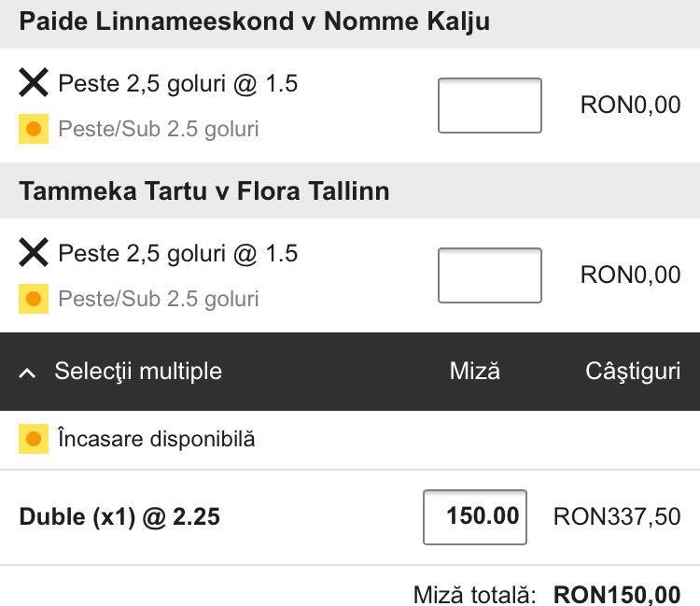Click second Peste 2,5 goluri @ 1.5 selection
Screen dimensions: 700x606
point(178,254)
